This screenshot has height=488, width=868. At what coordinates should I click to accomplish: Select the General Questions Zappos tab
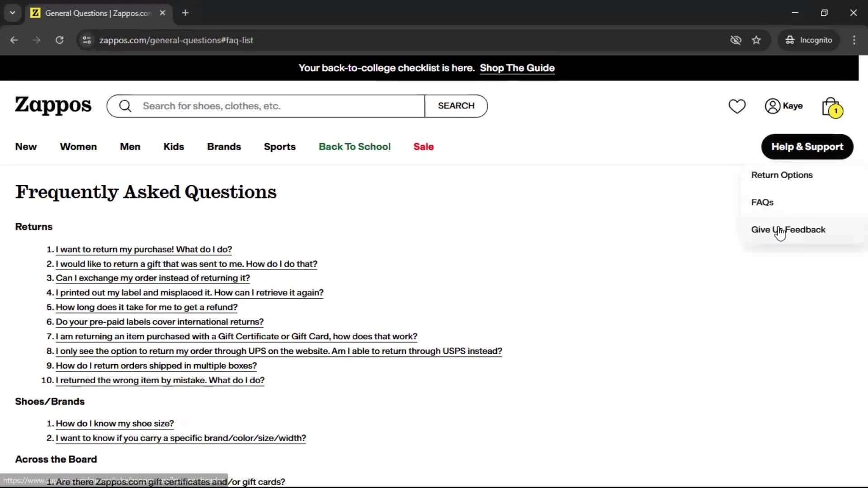click(99, 13)
